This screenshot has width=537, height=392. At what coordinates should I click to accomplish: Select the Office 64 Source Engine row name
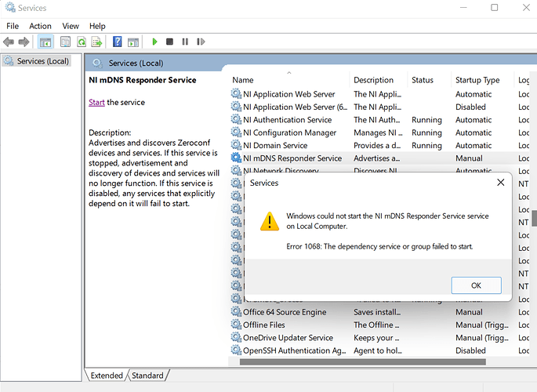coord(285,312)
